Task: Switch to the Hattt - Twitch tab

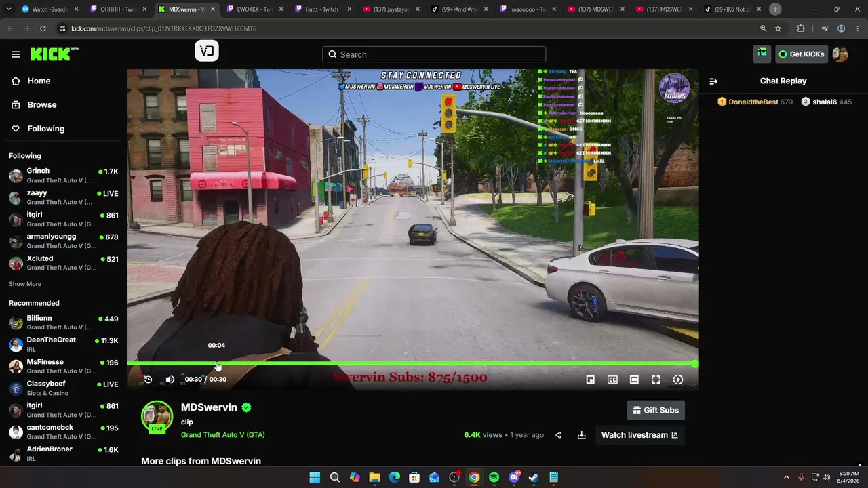Action: [322, 9]
